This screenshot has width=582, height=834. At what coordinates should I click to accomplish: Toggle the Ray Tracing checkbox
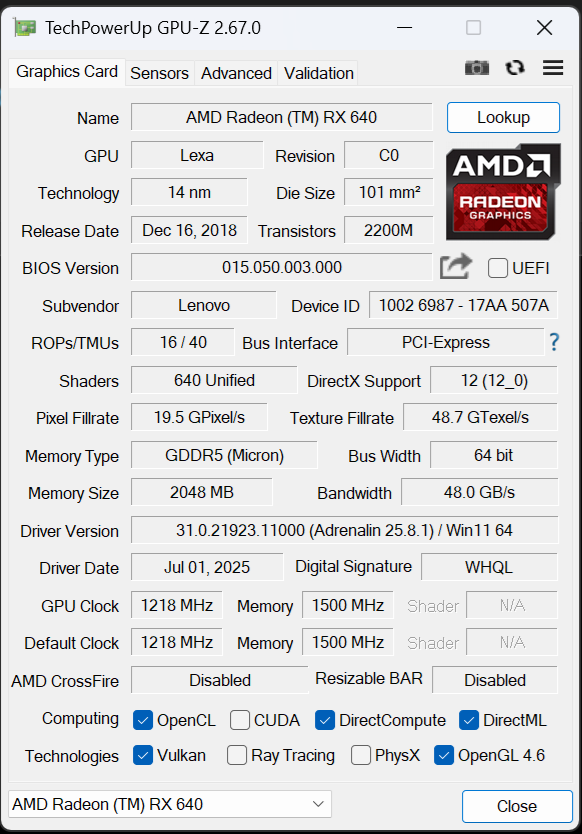click(236, 756)
